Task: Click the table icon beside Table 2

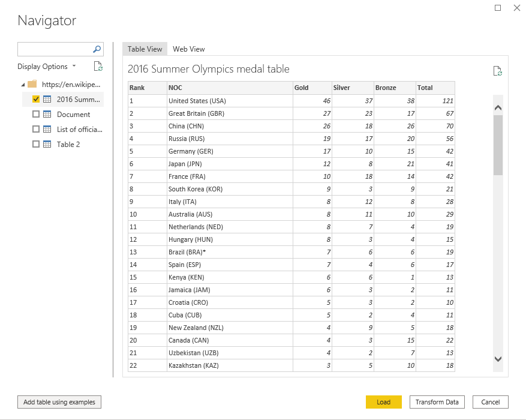Action: (47, 144)
